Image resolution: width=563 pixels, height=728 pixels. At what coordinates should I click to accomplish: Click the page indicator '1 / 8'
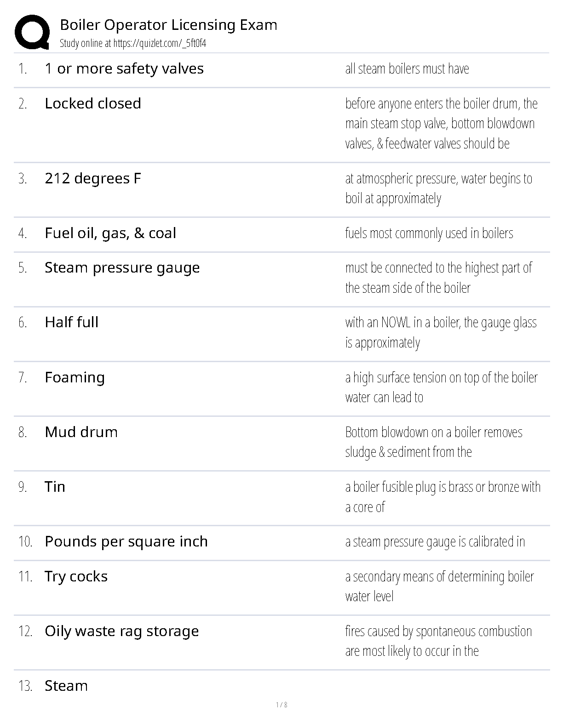tap(281, 705)
